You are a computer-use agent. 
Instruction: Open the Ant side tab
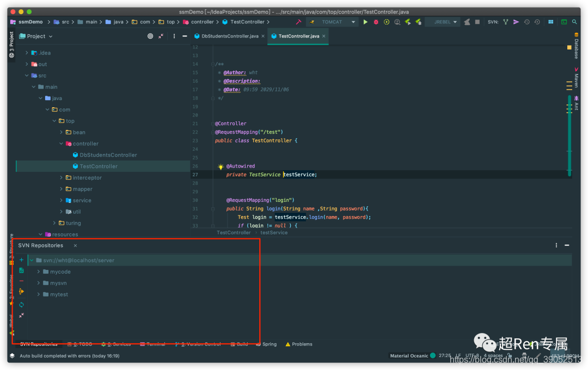(x=576, y=103)
